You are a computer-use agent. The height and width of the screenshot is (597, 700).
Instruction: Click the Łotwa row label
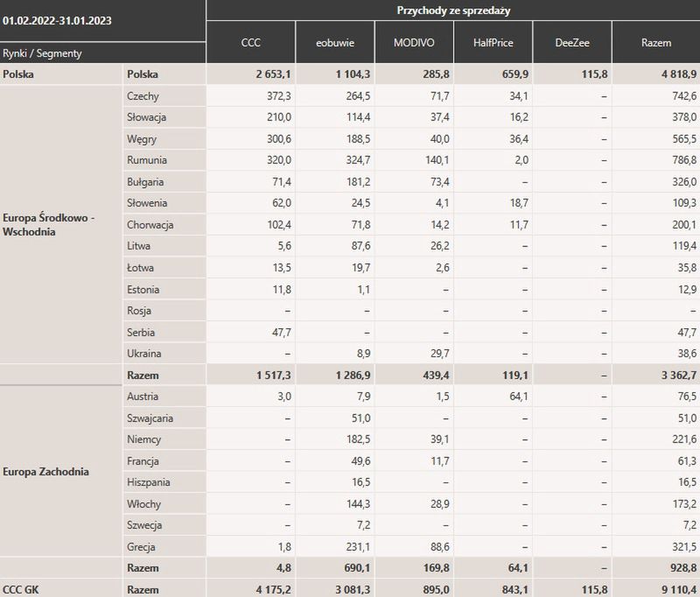tap(140, 268)
